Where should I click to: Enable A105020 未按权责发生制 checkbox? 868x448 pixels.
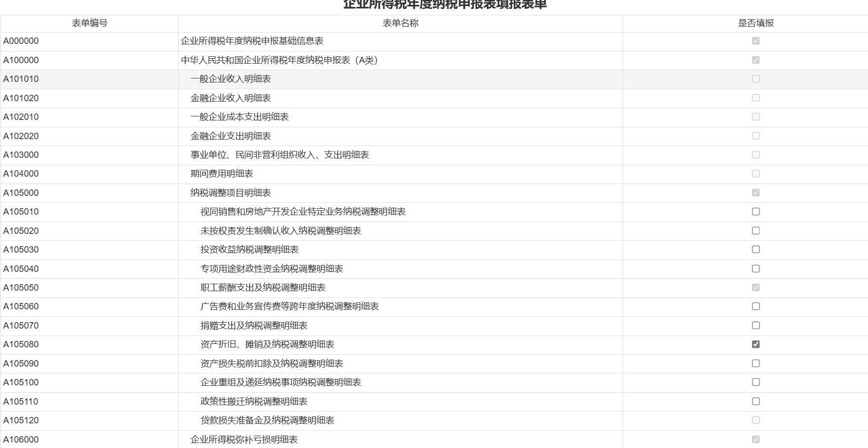[755, 231]
